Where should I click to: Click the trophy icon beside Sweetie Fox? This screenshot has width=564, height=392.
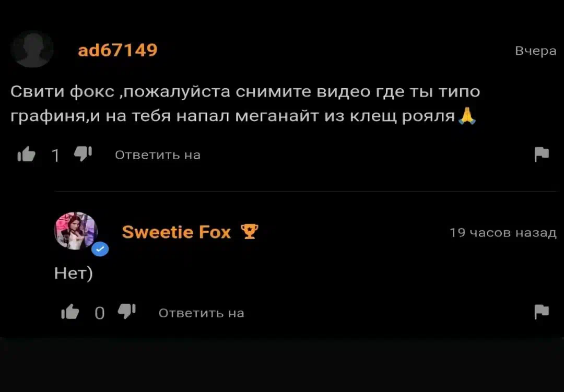coord(249,232)
